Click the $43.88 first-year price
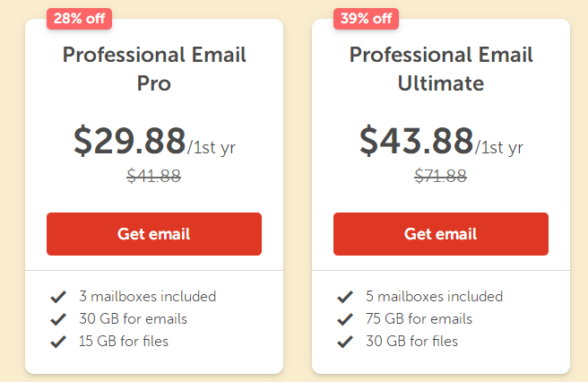Image resolution: width=588 pixels, height=382 pixels. click(x=417, y=140)
